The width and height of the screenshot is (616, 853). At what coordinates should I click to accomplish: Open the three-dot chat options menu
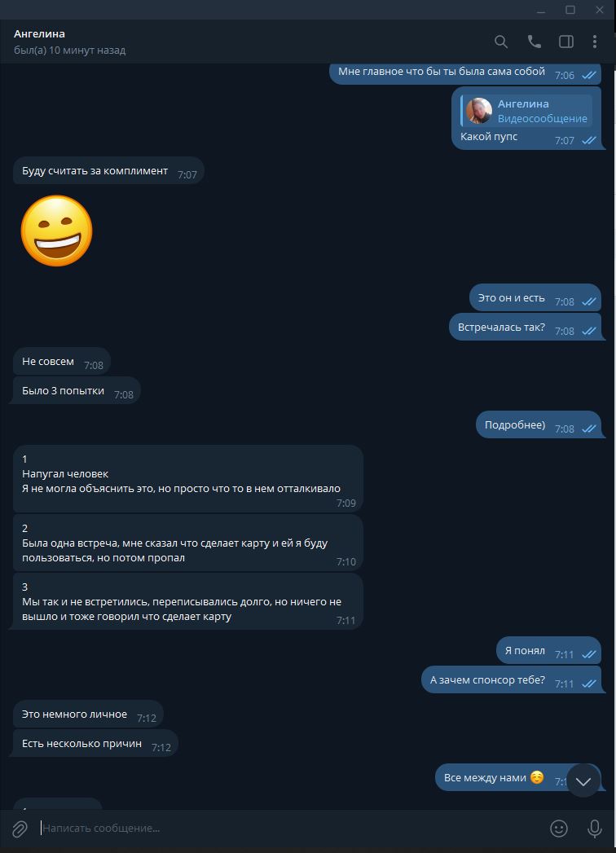click(x=595, y=42)
